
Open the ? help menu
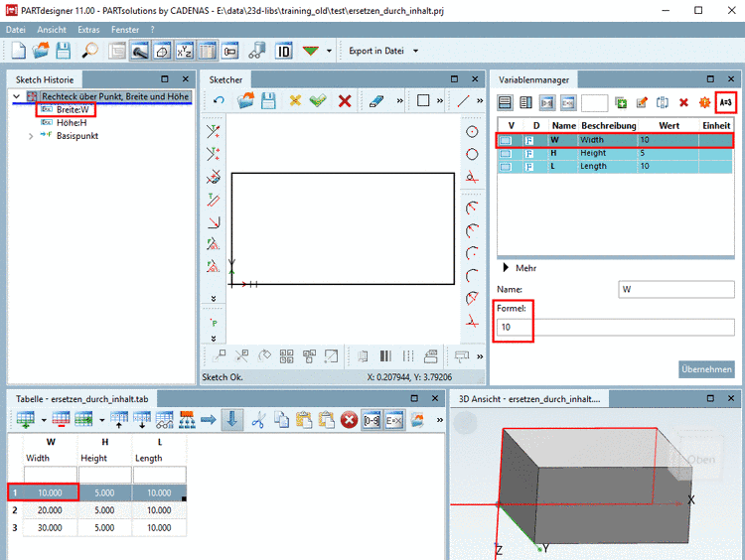point(153,30)
